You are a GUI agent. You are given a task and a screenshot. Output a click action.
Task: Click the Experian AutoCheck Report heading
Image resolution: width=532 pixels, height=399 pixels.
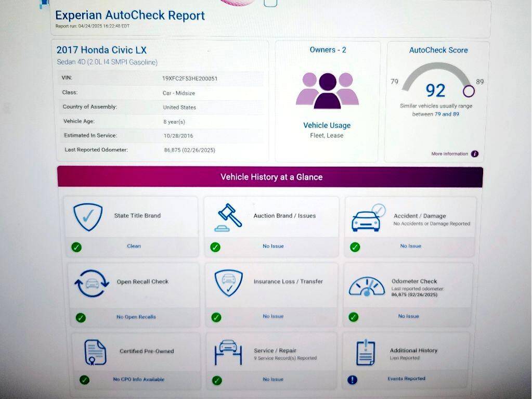pyautogui.click(x=130, y=16)
